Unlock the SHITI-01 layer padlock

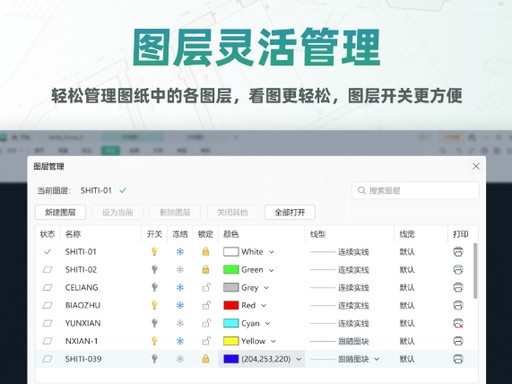click(206, 252)
